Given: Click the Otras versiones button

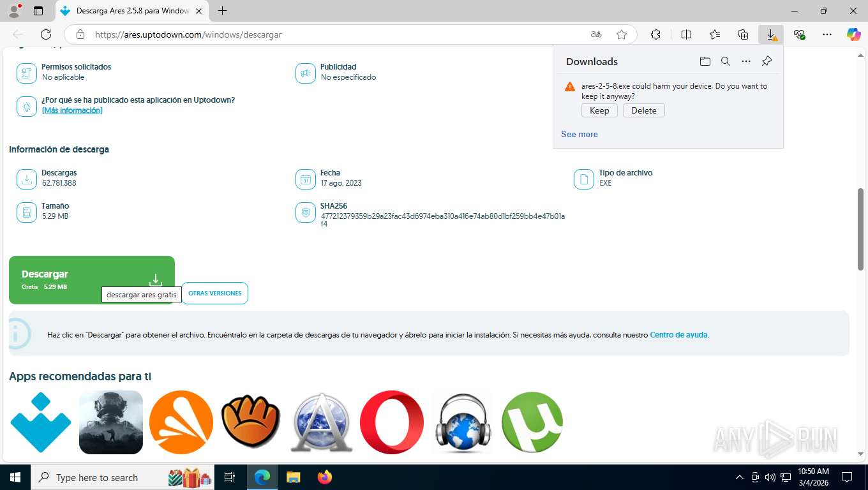Looking at the screenshot, I should coord(215,293).
